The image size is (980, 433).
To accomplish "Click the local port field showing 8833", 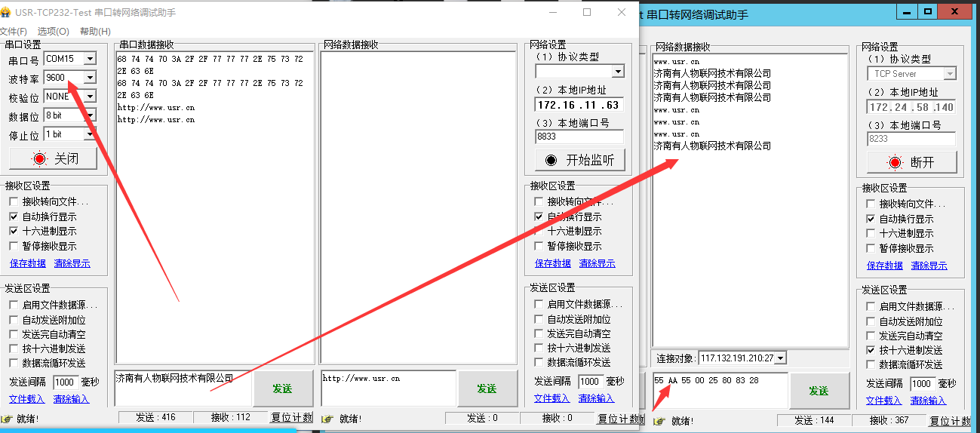I will point(579,137).
